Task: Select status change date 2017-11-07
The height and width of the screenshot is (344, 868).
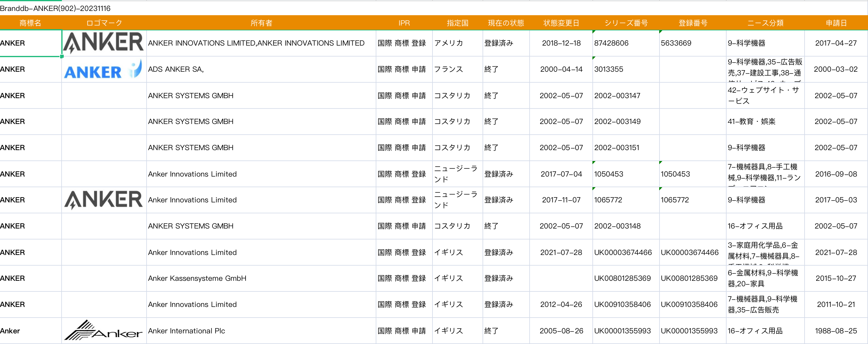Action: click(x=561, y=200)
